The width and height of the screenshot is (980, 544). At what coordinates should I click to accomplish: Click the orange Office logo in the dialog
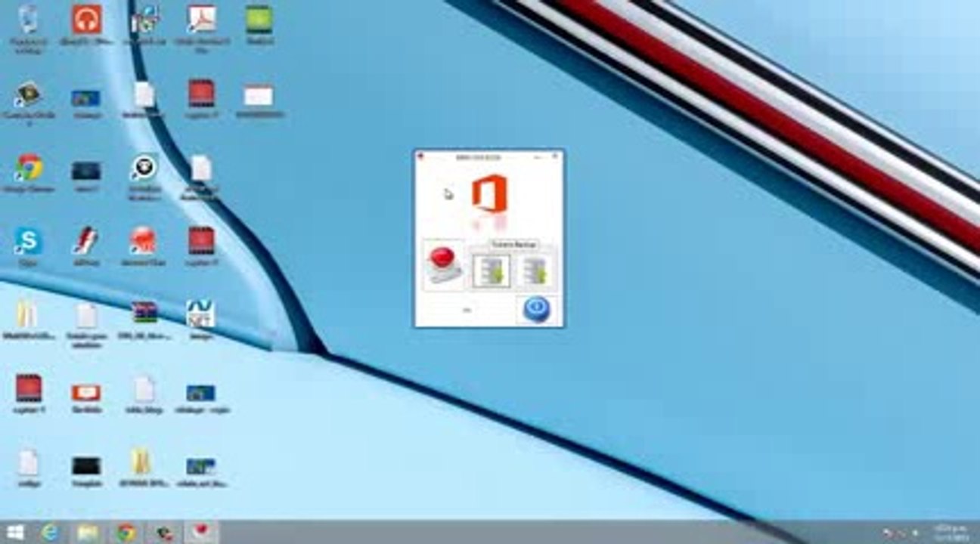tap(488, 193)
